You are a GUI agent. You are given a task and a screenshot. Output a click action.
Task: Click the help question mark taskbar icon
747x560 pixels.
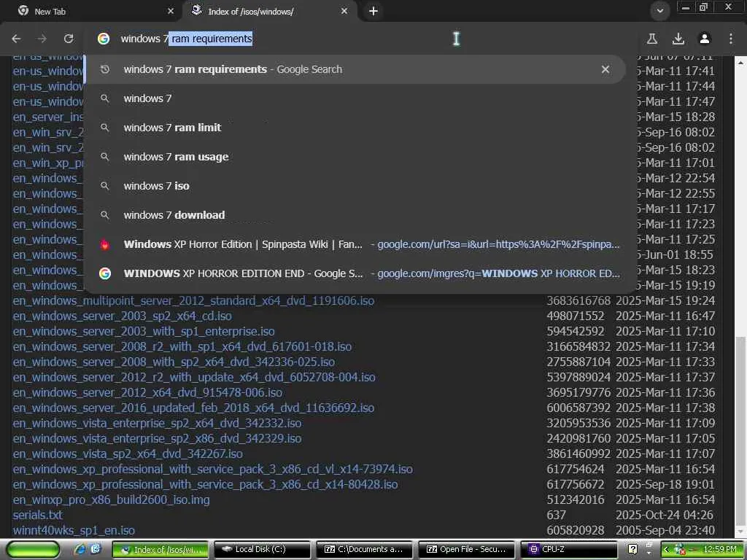[x=632, y=550]
